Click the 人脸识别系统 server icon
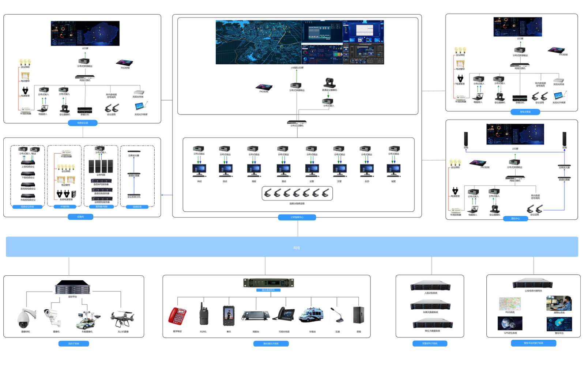588x374 pixels. pyautogui.click(x=430, y=286)
